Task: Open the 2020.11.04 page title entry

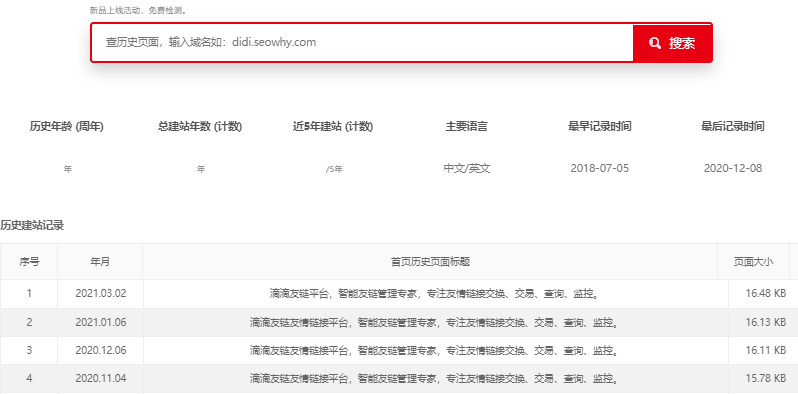Action: [433, 378]
